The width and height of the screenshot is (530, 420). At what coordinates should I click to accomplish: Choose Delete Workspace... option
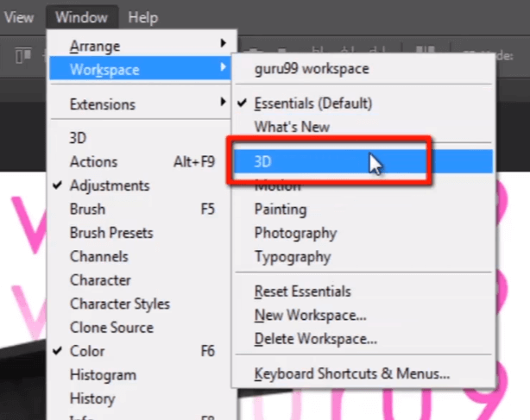315,339
